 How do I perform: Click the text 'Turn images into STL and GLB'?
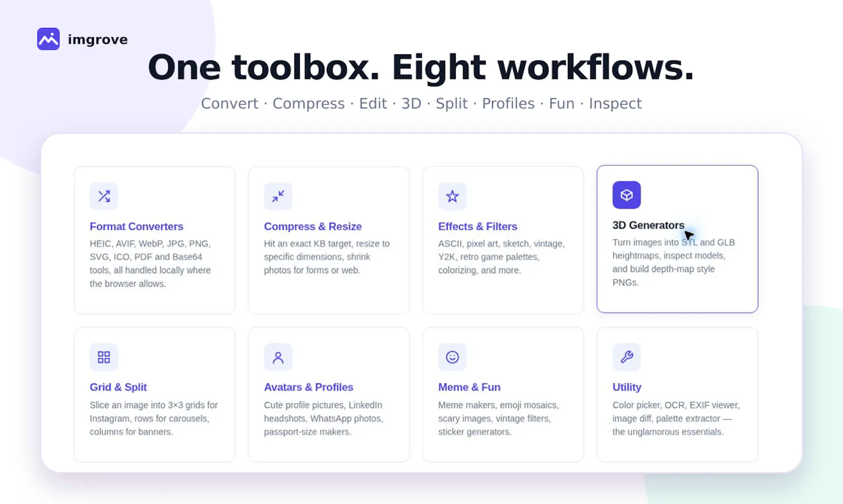[673, 262]
